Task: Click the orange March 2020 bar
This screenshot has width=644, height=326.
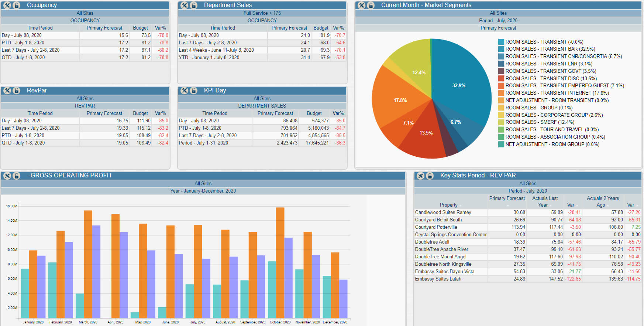Action: tap(88, 264)
